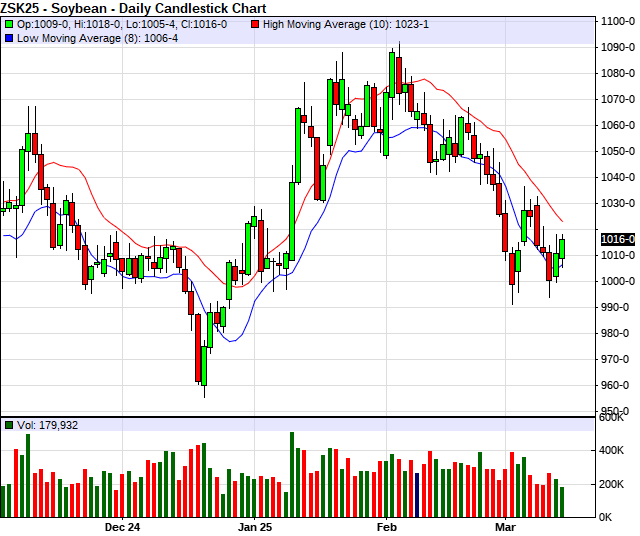Click the blue Low Moving Average swatch
640x536 pixels.
click(7, 38)
